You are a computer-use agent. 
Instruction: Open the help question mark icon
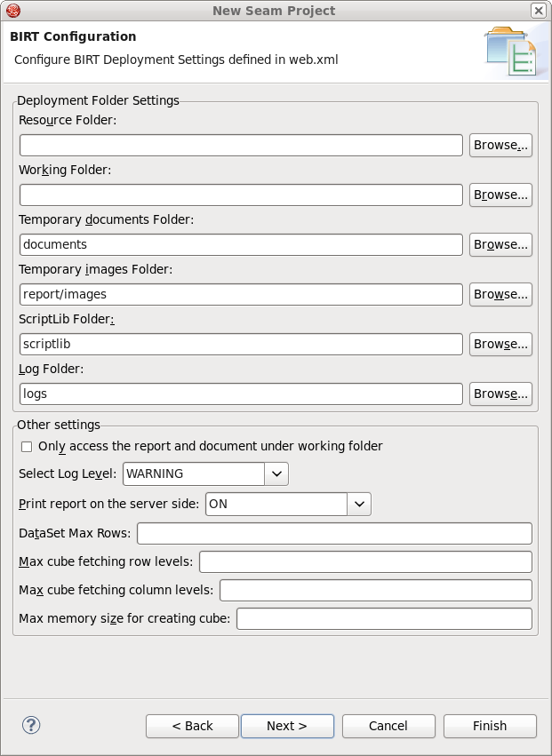[x=31, y=725]
